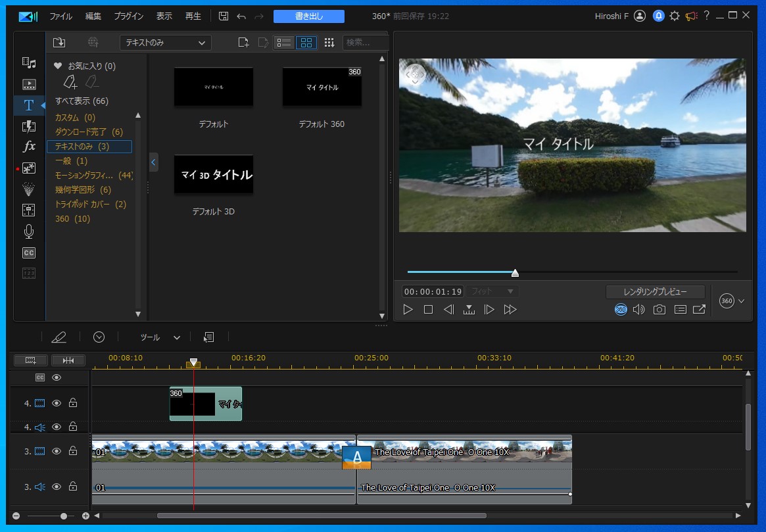
Task: Click the undock preview window icon
Action: click(699, 310)
